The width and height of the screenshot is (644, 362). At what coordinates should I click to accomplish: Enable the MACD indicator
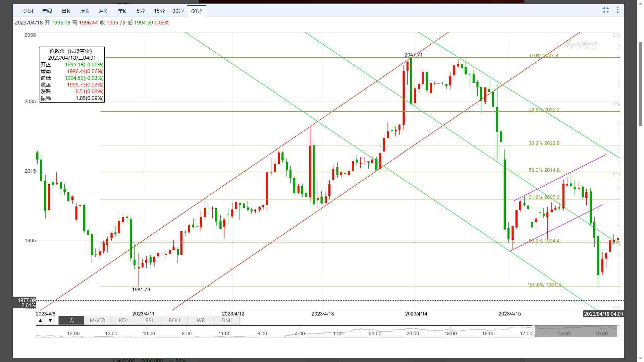click(97, 320)
